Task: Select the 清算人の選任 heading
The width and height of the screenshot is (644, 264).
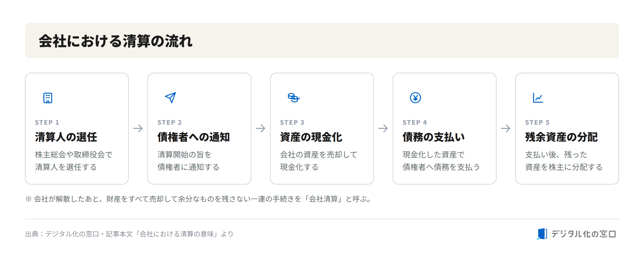Action: click(x=66, y=137)
